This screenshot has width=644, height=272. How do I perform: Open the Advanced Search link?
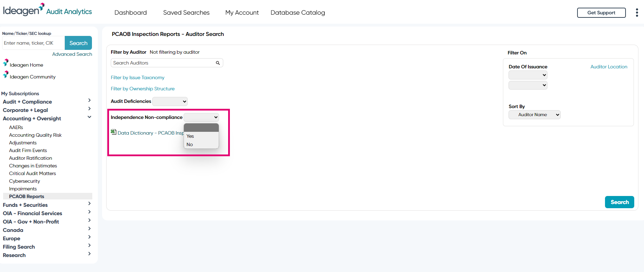point(72,54)
